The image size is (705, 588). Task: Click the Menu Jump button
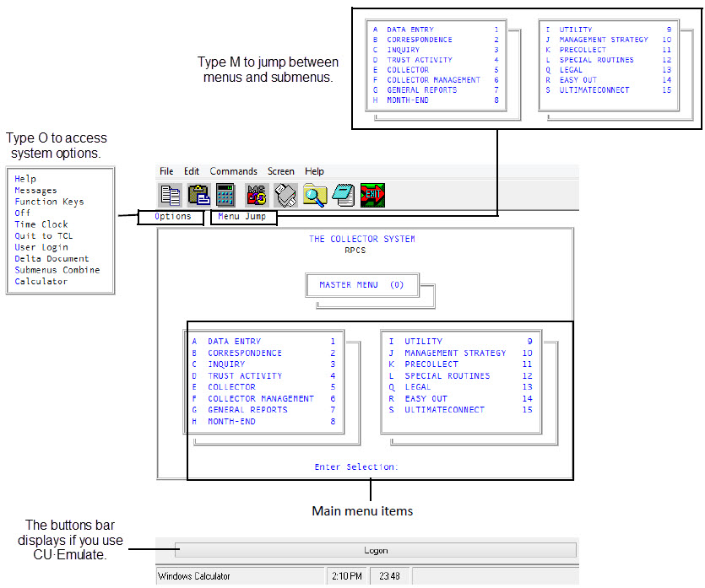point(241,217)
